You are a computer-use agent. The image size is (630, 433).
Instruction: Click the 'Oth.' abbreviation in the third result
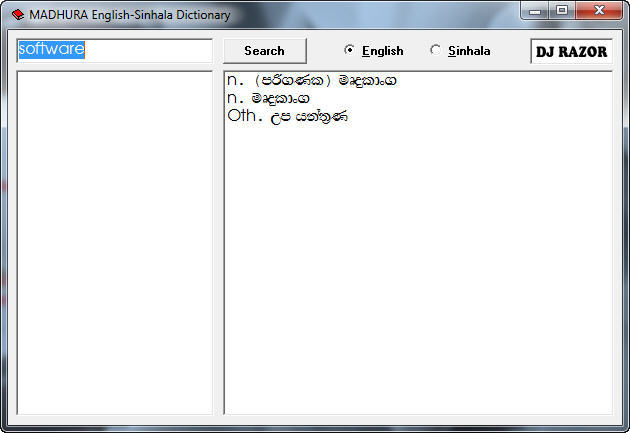[x=243, y=116]
